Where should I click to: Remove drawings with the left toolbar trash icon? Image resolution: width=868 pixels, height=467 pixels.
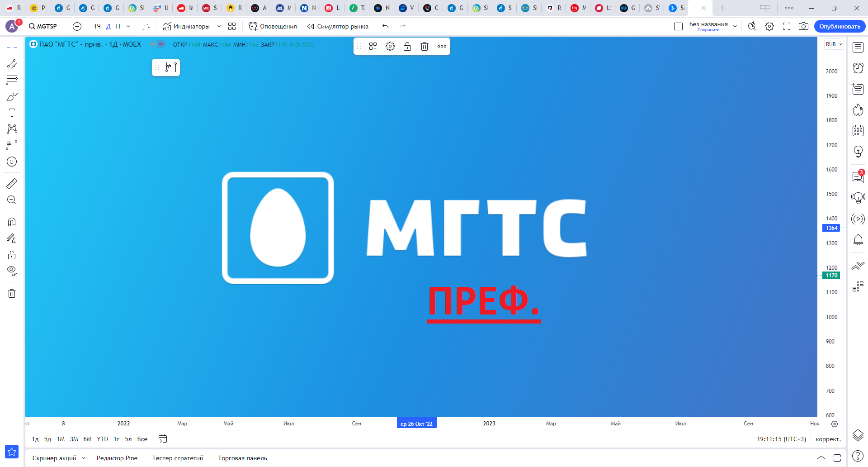click(x=12, y=293)
